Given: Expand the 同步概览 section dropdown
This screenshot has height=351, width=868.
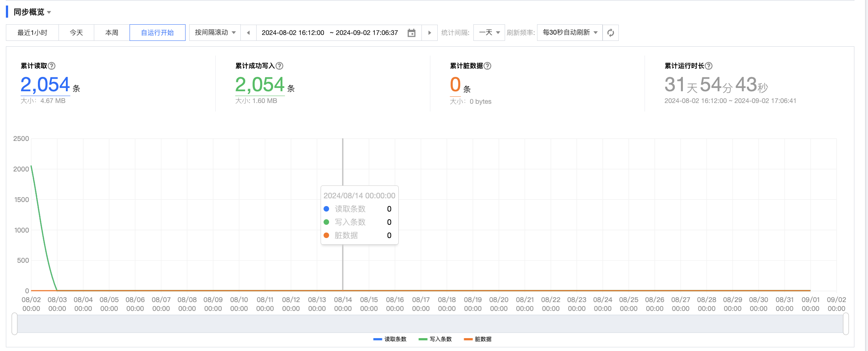Looking at the screenshot, I should coord(49,13).
